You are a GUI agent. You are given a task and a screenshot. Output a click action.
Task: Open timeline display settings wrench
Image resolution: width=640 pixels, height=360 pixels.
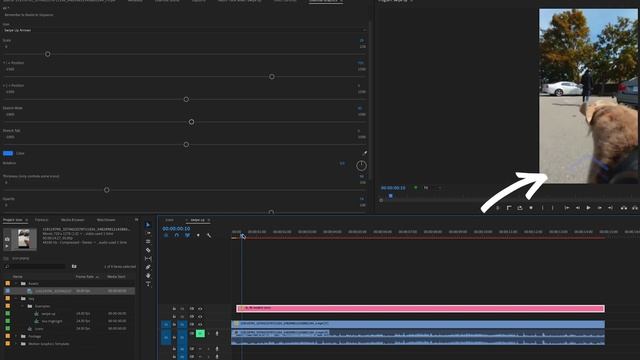tap(209, 236)
